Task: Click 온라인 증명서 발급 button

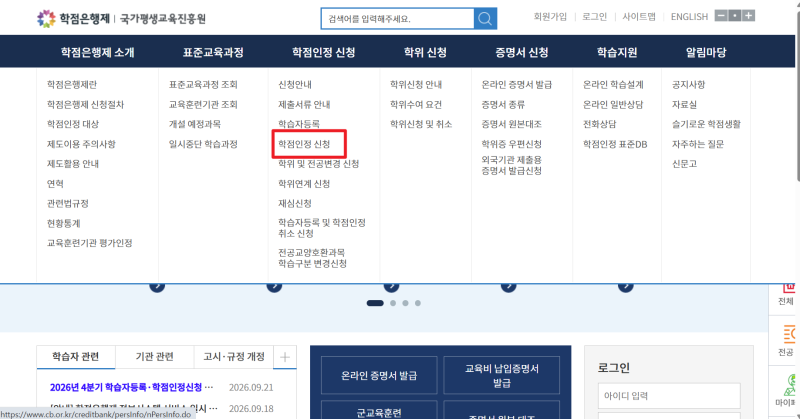Action: [379, 376]
